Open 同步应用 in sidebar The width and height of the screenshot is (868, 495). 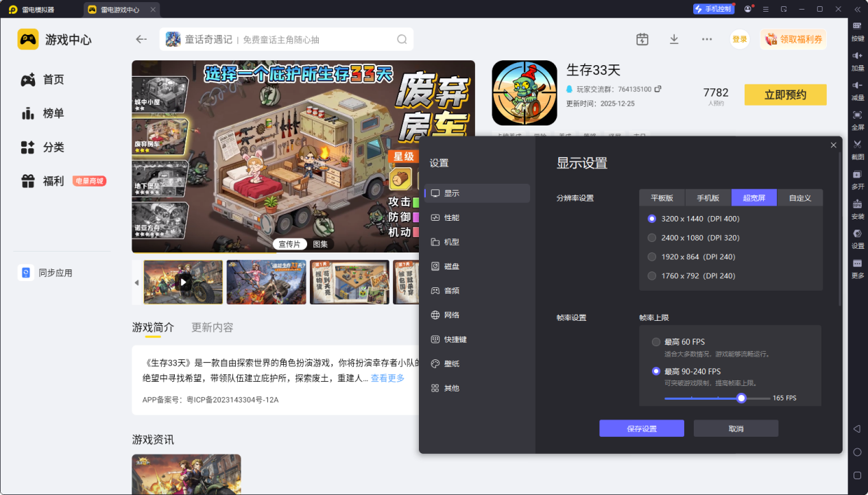coord(45,273)
